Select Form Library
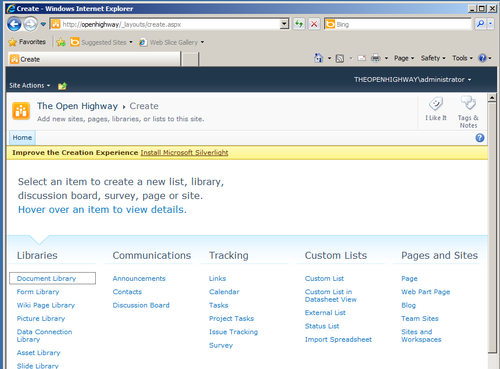The height and width of the screenshot is (369, 500). 38,292
